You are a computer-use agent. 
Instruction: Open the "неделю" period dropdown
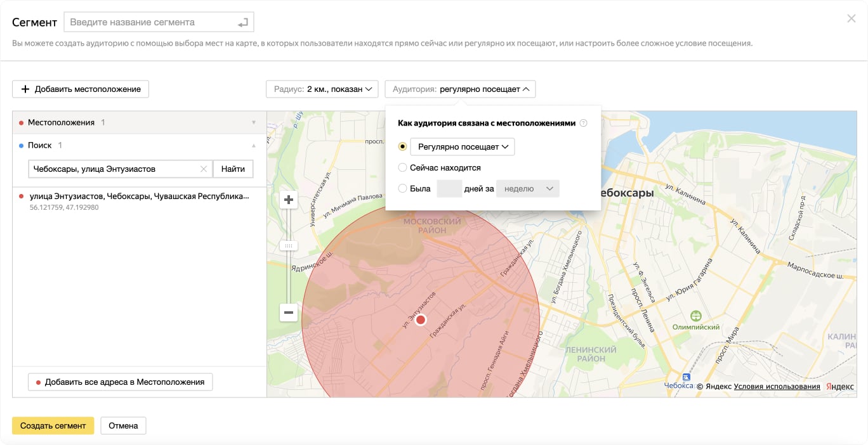pyautogui.click(x=528, y=188)
